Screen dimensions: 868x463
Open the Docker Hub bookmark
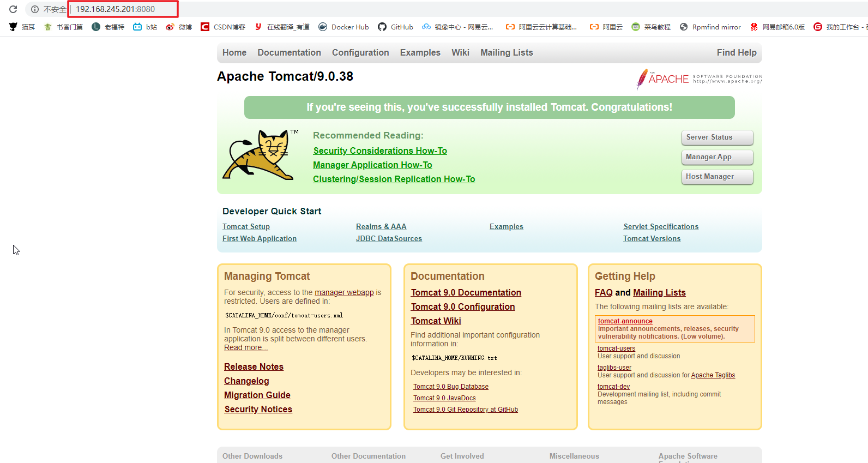pos(343,27)
